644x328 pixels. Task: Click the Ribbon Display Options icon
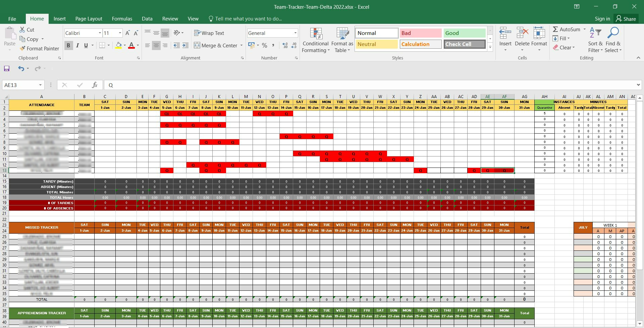coord(577,7)
